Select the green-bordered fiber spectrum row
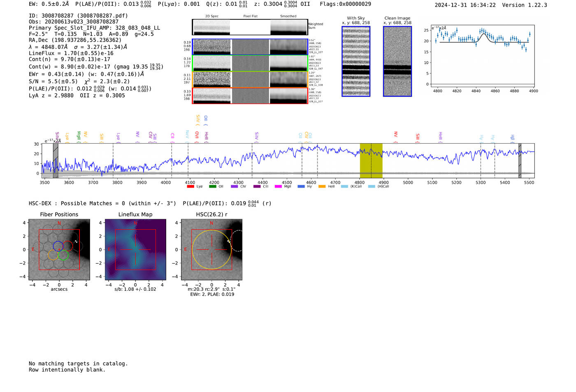This screenshot has width=576, height=392. coord(250,63)
